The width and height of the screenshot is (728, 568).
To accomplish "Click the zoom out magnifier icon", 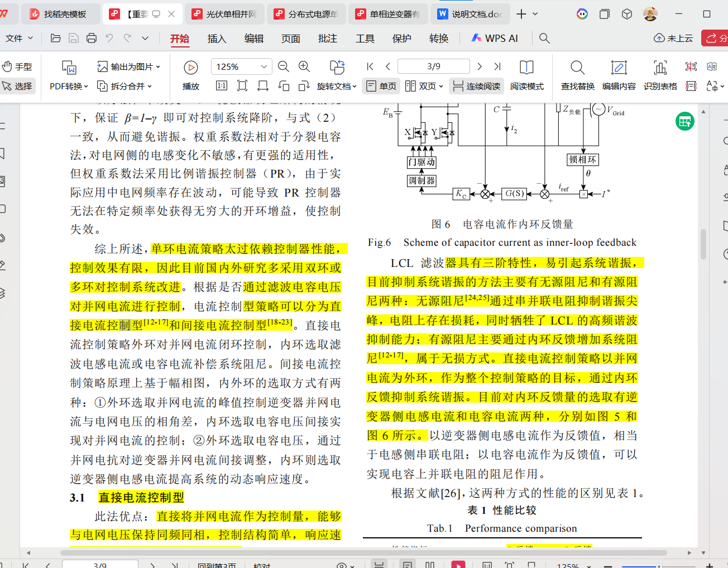I will [284, 66].
